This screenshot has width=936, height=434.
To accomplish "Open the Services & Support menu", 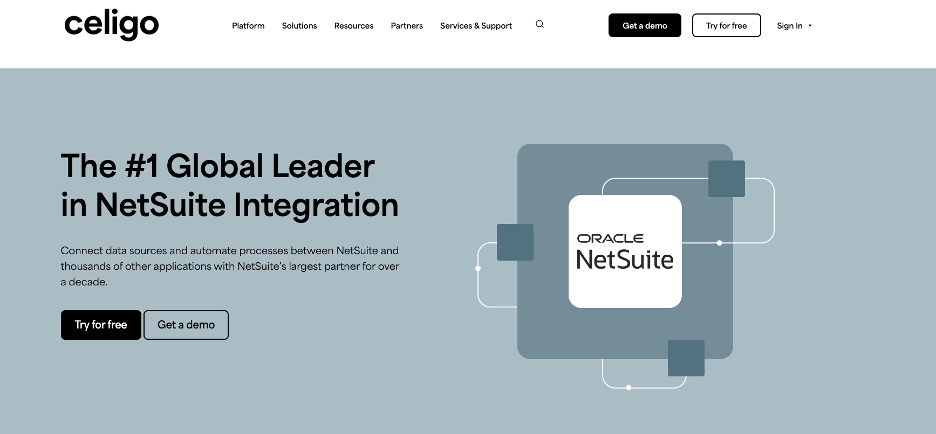I will (x=476, y=26).
